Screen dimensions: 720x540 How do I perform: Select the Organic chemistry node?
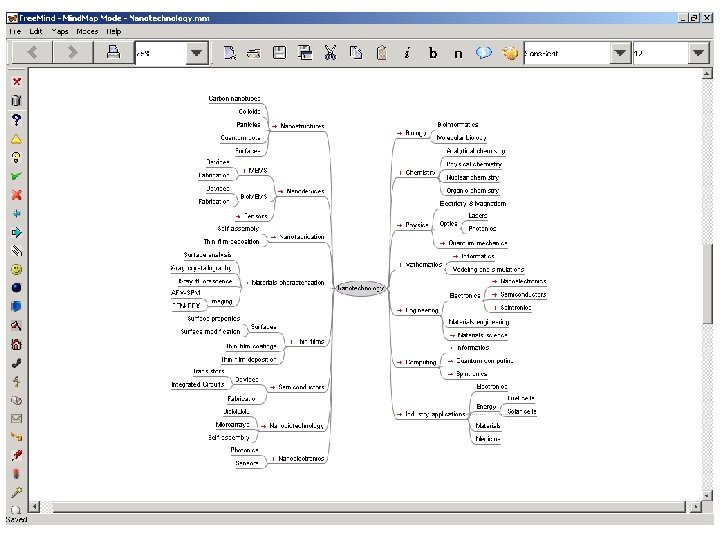coord(473,190)
